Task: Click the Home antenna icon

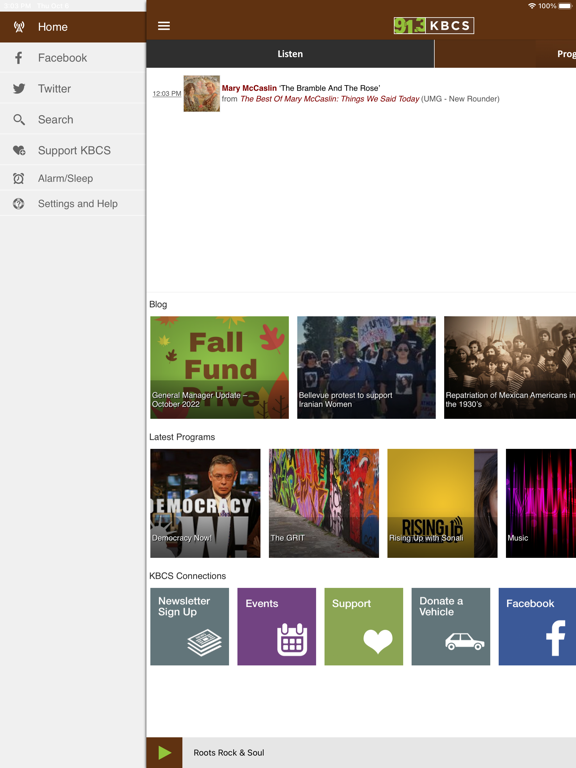Action: 19,27
